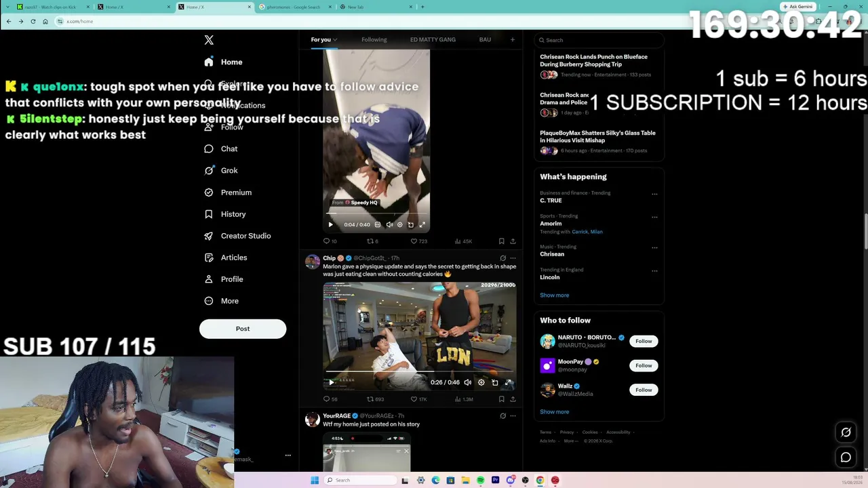Screen dimensions: 868x488
Task: Mute Chip's Marlon video
Action: tap(467, 382)
